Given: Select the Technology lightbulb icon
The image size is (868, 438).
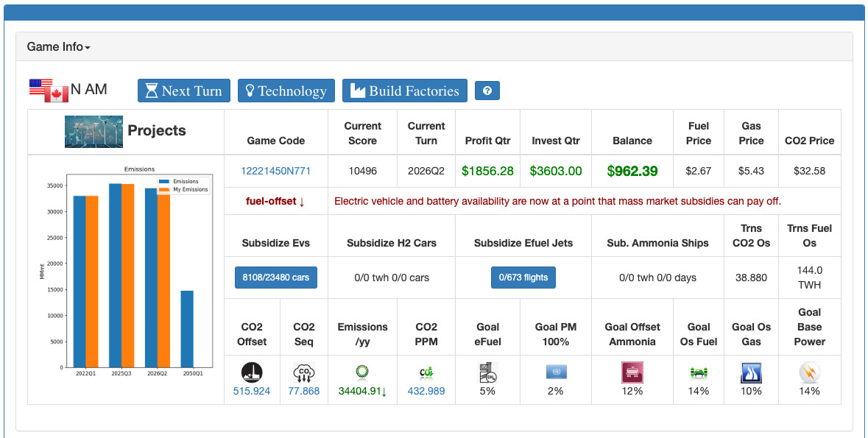Looking at the screenshot, I should 250,91.
